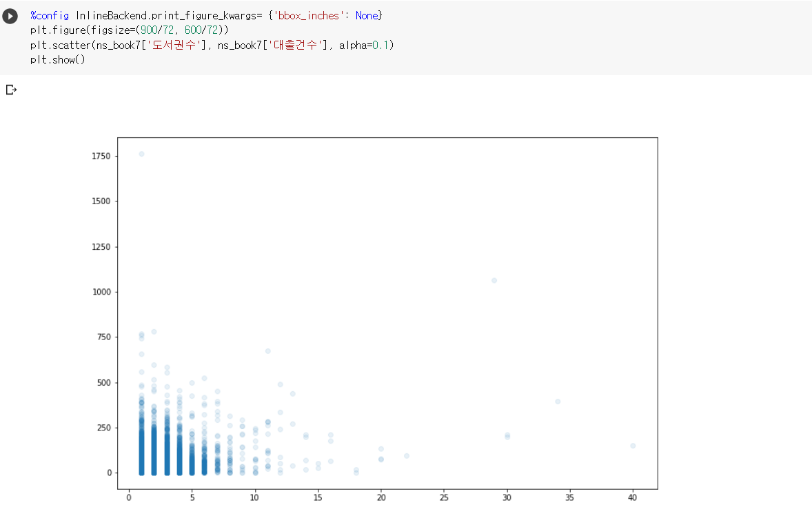Click the '도서권수' string in code

[174, 45]
